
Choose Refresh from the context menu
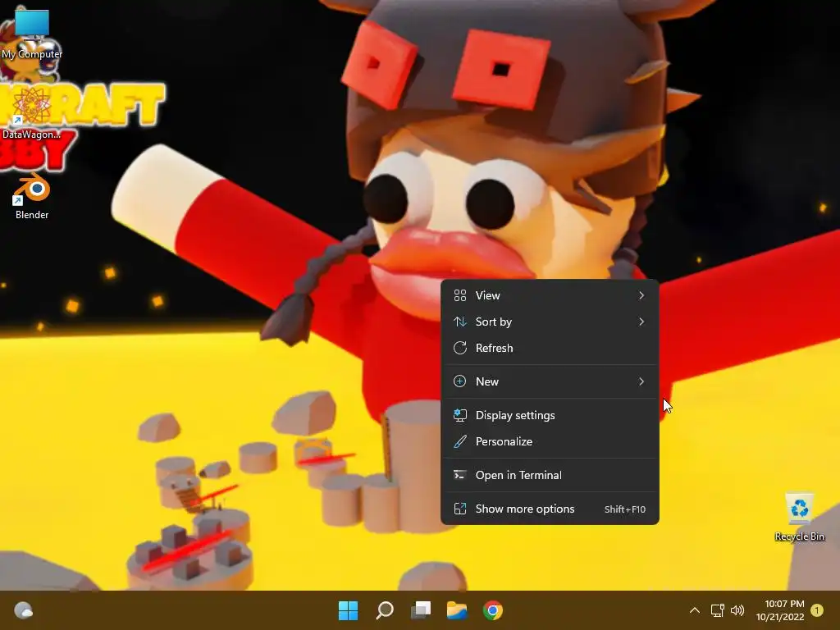(x=550, y=348)
